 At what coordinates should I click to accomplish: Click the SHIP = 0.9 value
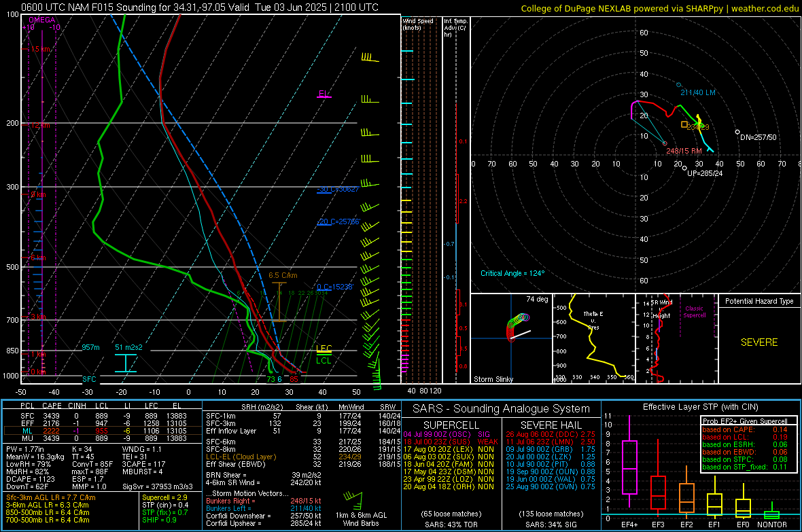point(159,520)
